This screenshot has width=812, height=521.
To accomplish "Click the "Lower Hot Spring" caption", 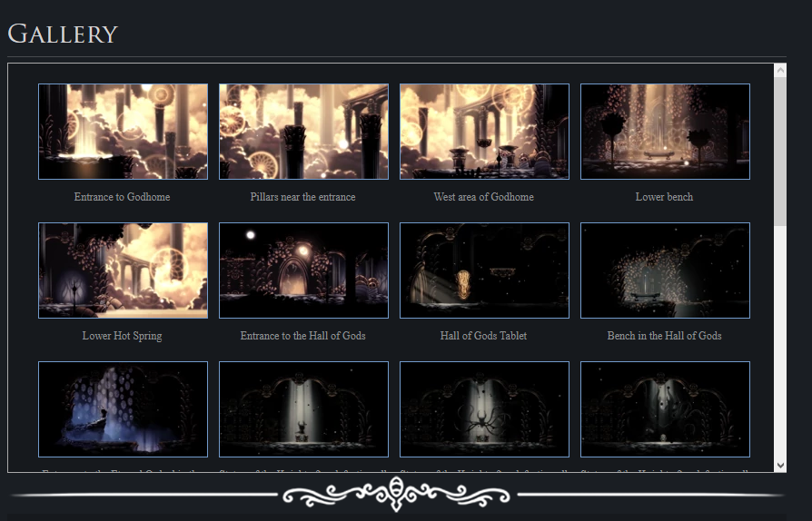I will click(x=123, y=336).
